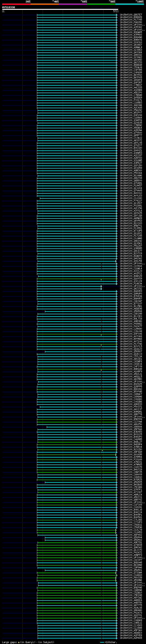
Task: Click the 572 query length marker
Action: (115, 11)
